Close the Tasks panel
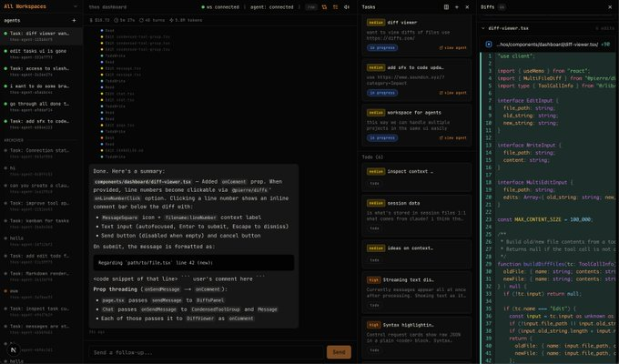The height and width of the screenshot is (364, 619). pyautogui.click(x=467, y=7)
